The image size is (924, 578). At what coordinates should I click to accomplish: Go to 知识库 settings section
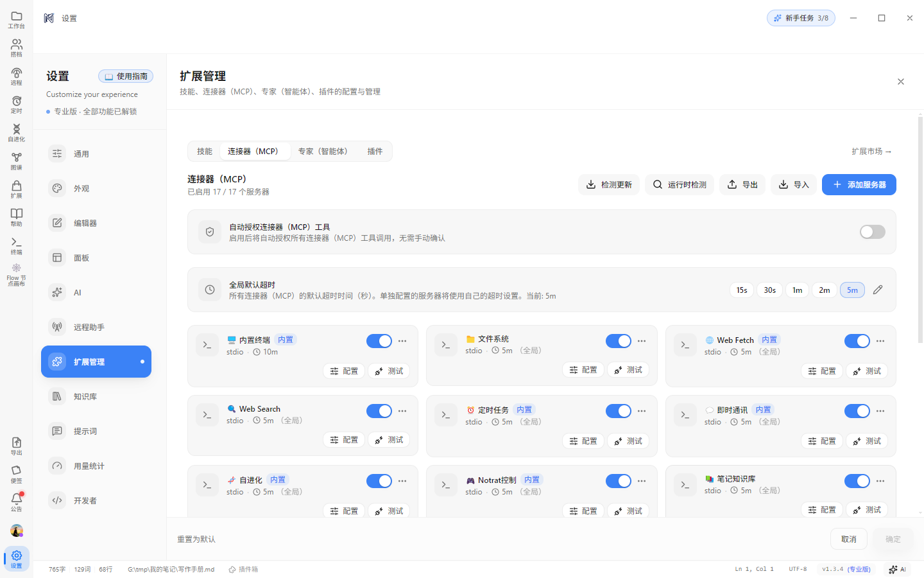[96, 397]
